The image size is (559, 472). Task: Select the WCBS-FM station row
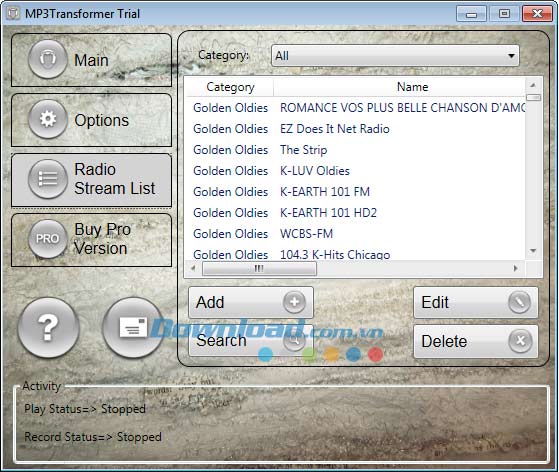pos(356,234)
